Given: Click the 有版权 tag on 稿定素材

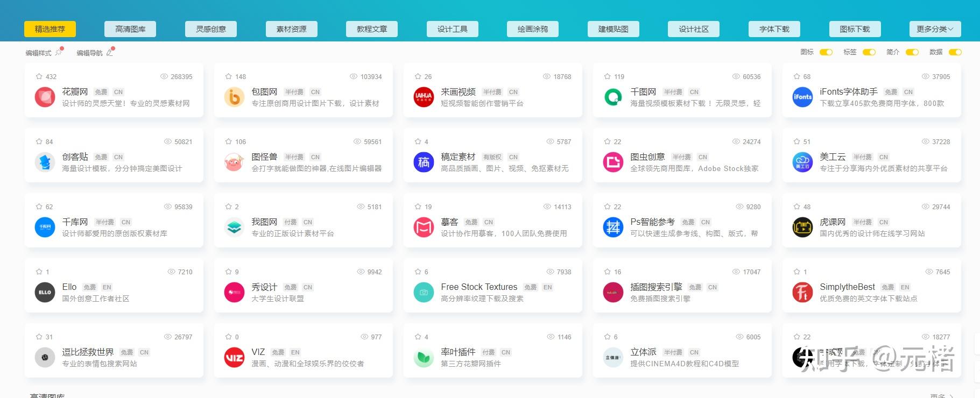Looking at the screenshot, I should click(x=492, y=157).
